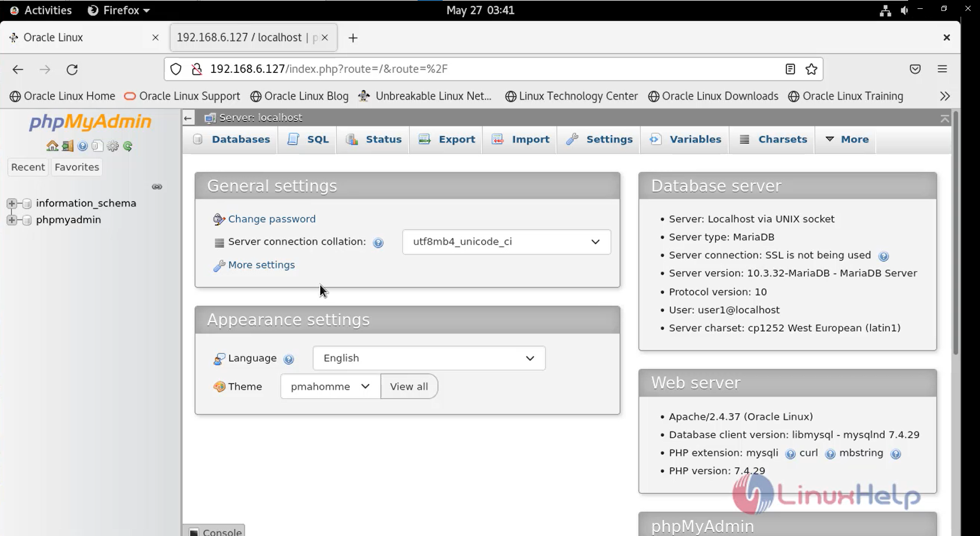The image size is (980, 536).
Task: Bookmark page with the star icon
Action: point(811,69)
